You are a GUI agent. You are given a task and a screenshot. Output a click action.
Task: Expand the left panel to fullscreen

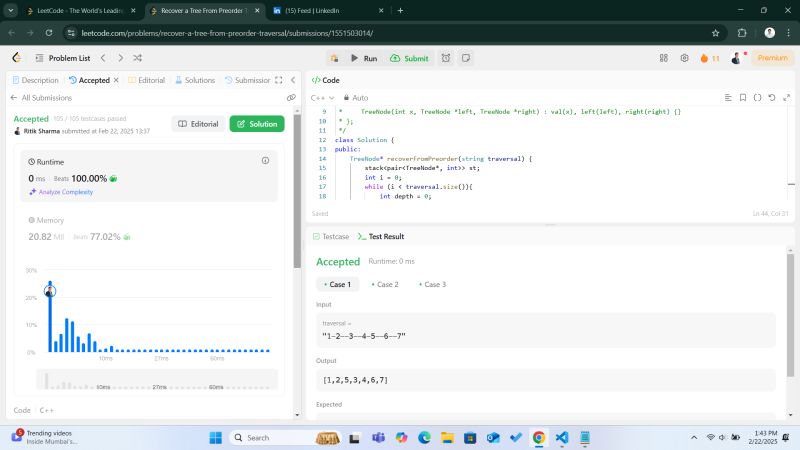pos(279,80)
